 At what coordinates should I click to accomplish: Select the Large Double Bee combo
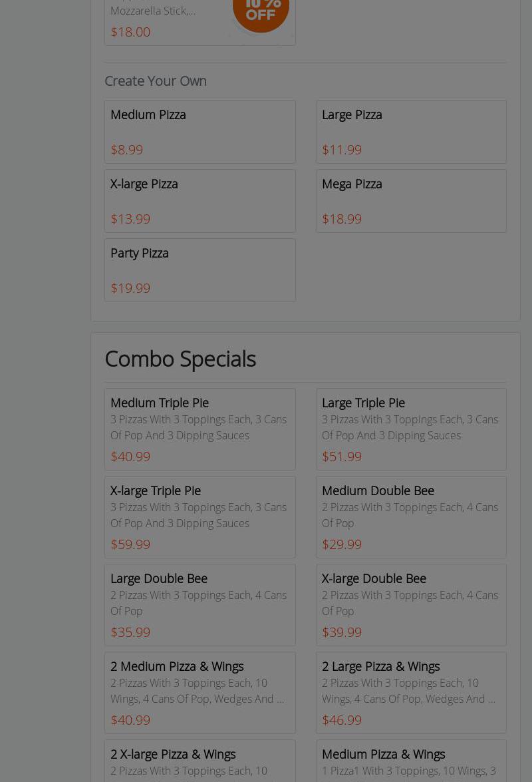click(x=199, y=605)
